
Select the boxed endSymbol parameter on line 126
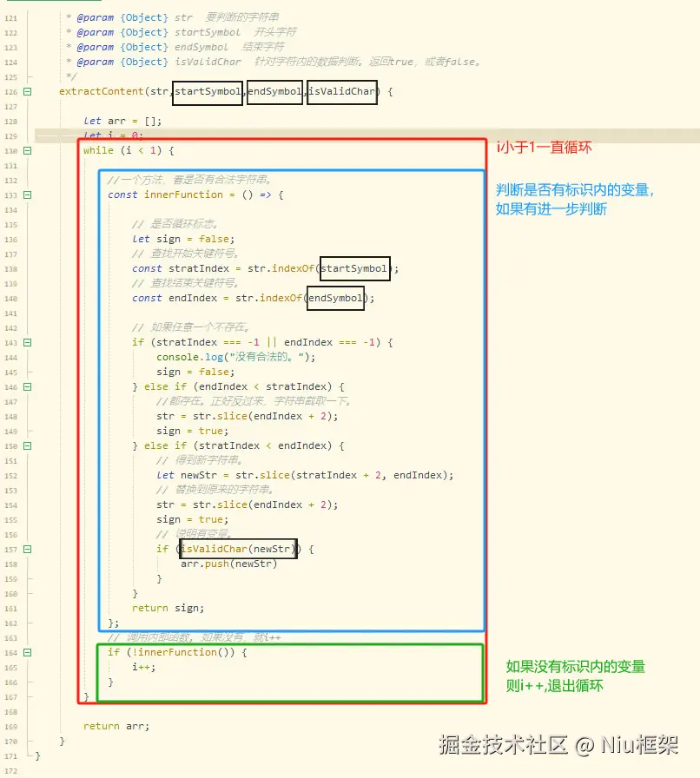coord(274,92)
